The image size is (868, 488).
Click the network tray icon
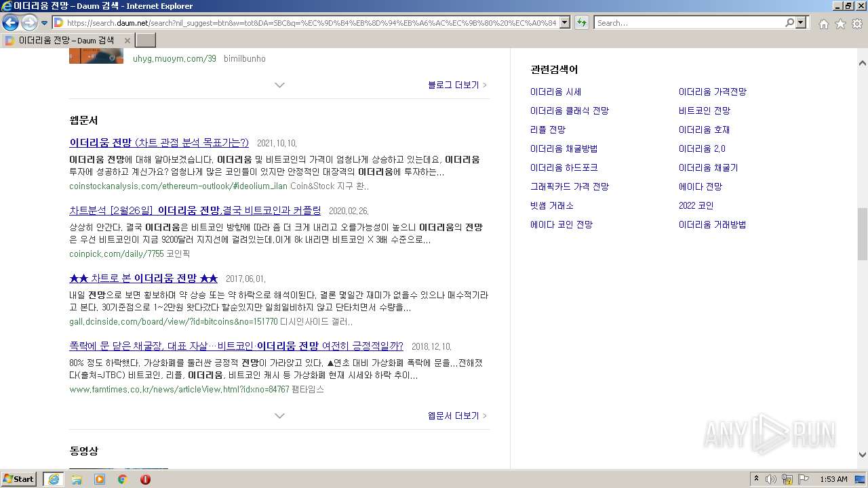point(787,479)
